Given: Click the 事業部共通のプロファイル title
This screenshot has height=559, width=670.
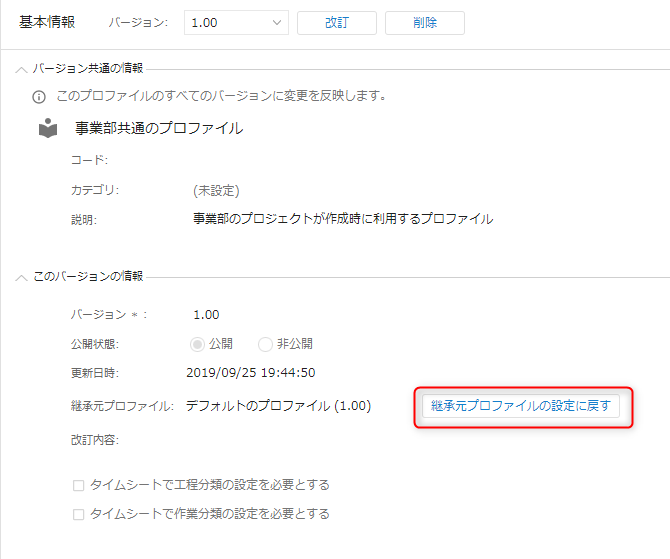Looking at the screenshot, I should coord(159,128).
